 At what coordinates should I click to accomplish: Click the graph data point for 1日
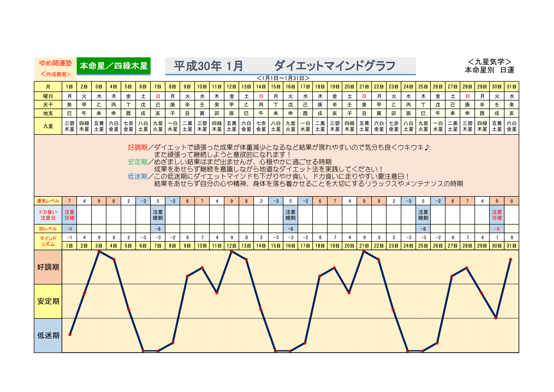point(70,335)
